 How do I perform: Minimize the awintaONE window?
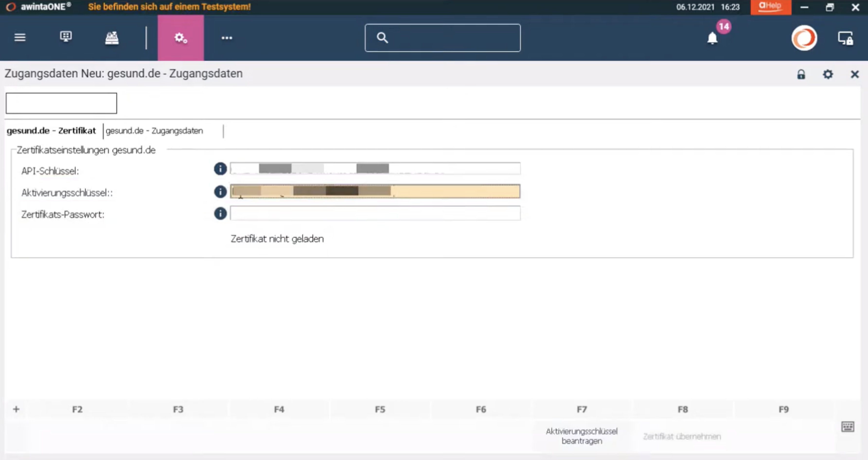[804, 7]
